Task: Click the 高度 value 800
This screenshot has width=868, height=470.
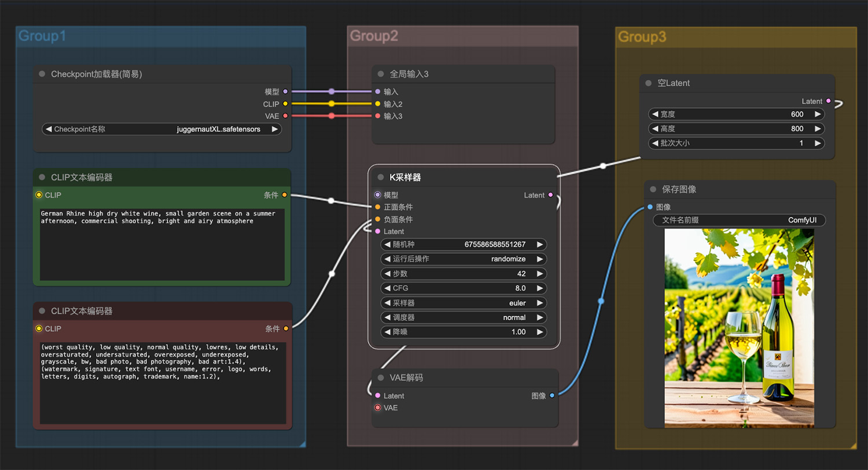Action: click(x=797, y=128)
